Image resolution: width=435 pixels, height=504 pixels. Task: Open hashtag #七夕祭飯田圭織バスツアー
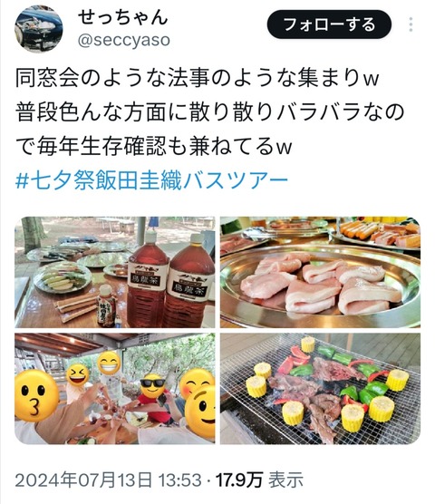(151, 180)
